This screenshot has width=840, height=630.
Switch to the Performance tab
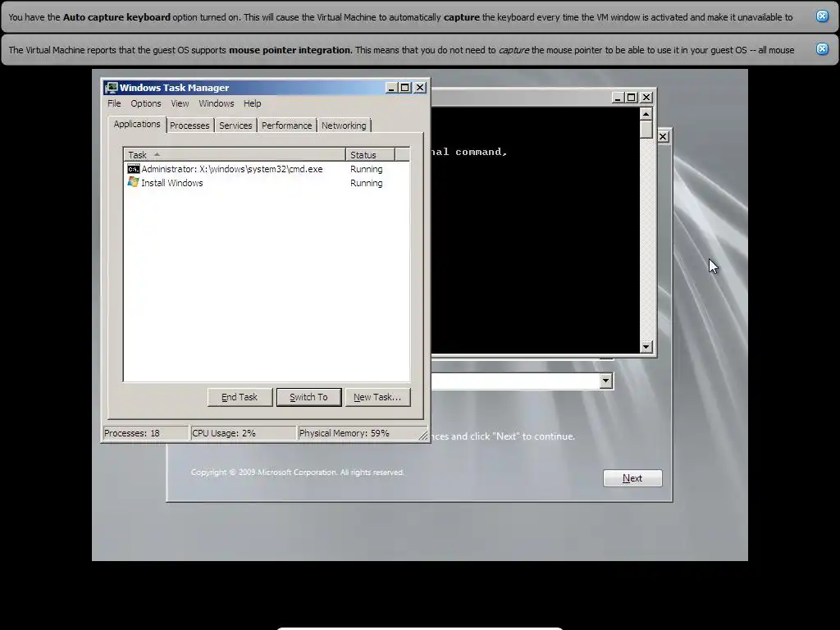pos(286,126)
